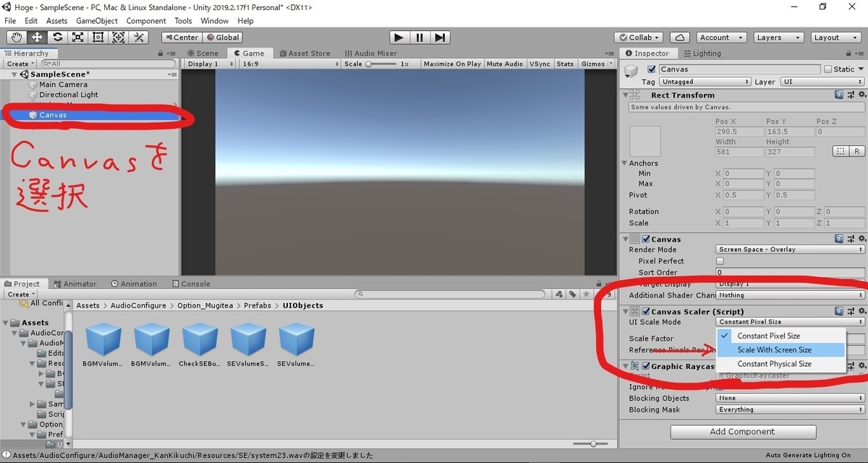
Task: Switch to the Scene tab
Action: pyautogui.click(x=203, y=52)
